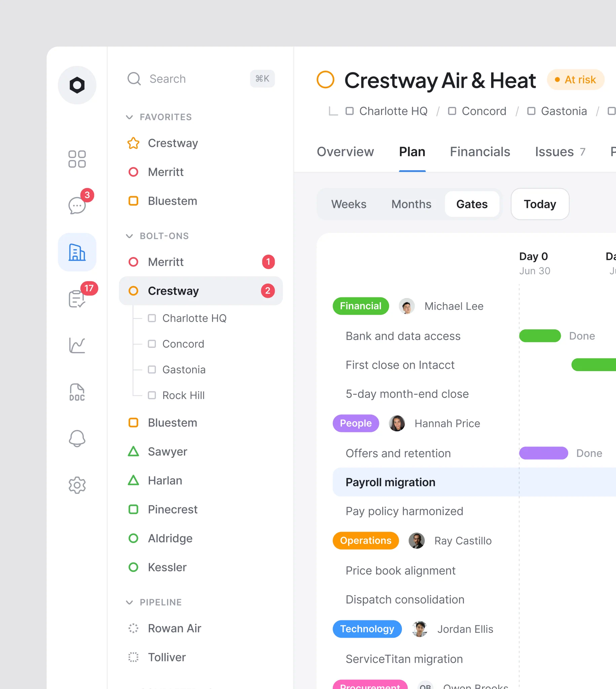Click the Financial category tag

click(361, 306)
